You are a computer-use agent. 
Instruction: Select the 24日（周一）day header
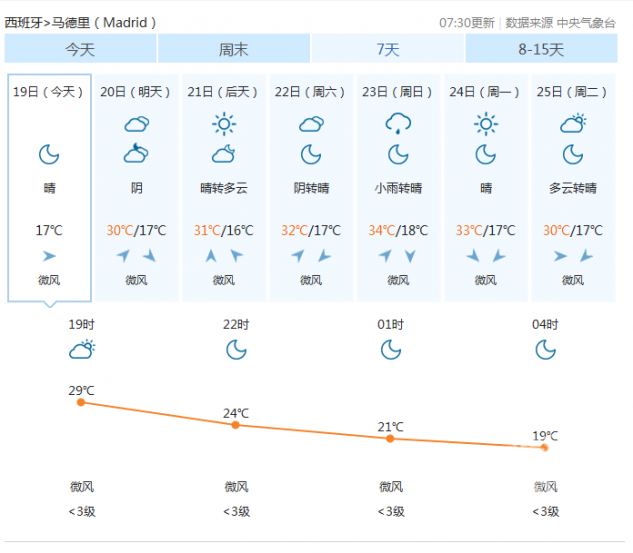485,92
